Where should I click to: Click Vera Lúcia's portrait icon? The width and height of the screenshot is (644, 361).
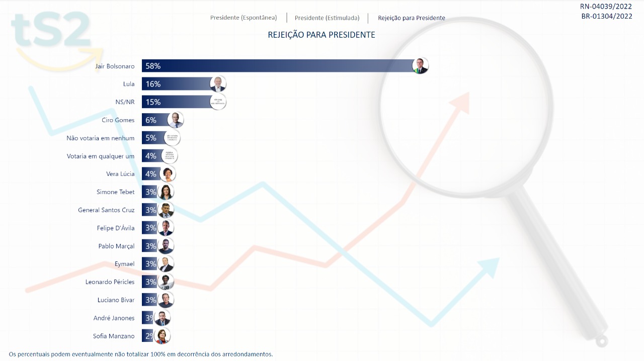pos(168,174)
